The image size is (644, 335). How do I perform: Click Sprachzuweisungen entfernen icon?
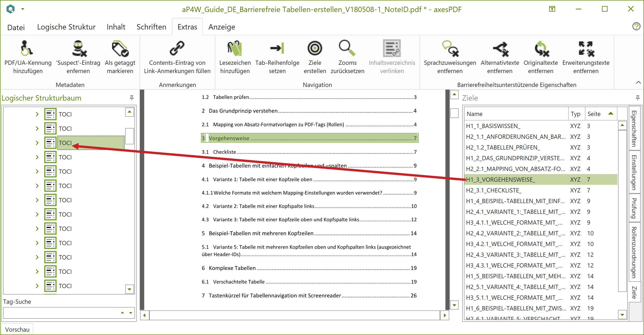(x=450, y=48)
